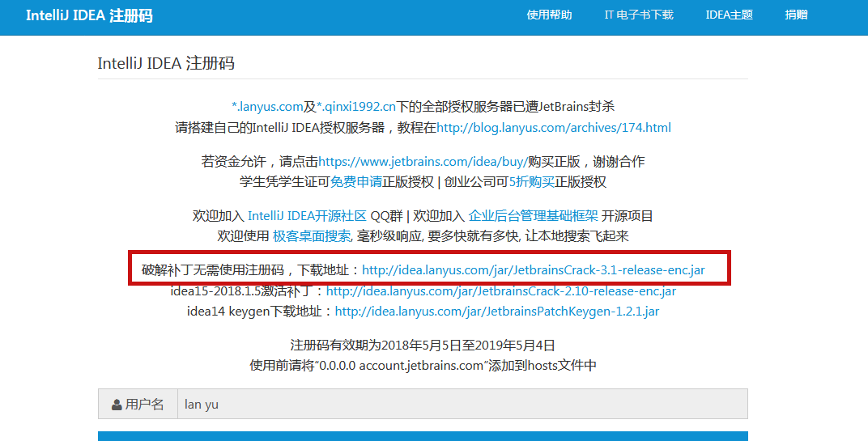Viewport: 868px width, 441px height.
Task: Open the 极客桌面搜索 link
Action: coord(312,236)
